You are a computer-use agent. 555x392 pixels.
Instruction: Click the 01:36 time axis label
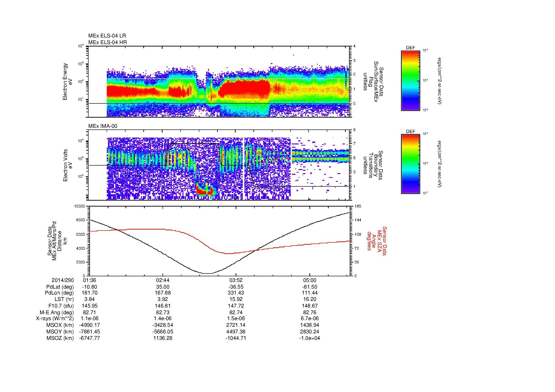tap(90, 280)
